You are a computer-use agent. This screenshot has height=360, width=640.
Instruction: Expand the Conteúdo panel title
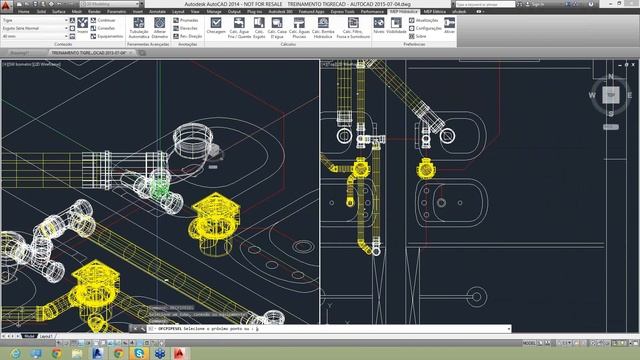pyautogui.click(x=63, y=44)
